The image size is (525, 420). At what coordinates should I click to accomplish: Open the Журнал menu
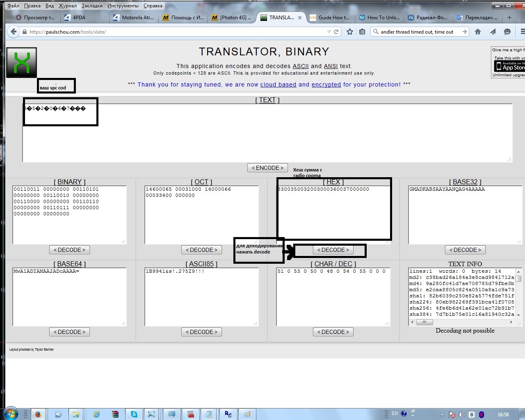pyautogui.click(x=67, y=6)
